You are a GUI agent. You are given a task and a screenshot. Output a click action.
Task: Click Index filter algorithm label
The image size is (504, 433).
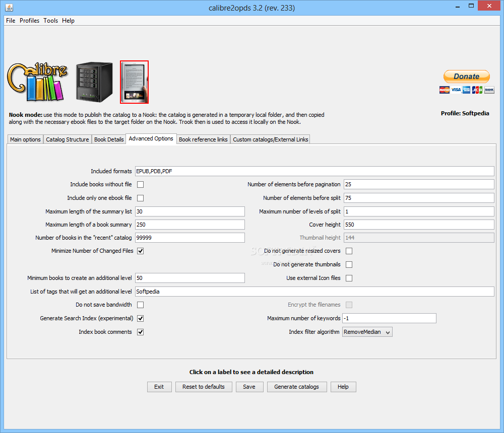(x=314, y=332)
